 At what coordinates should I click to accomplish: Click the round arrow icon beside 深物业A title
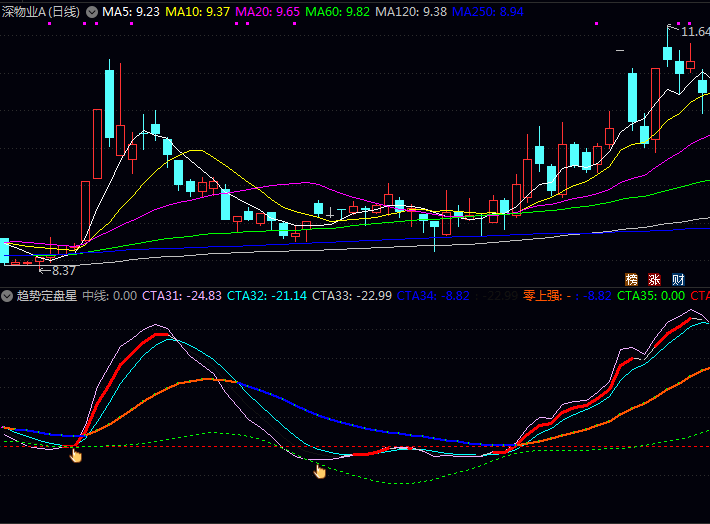click(x=92, y=12)
